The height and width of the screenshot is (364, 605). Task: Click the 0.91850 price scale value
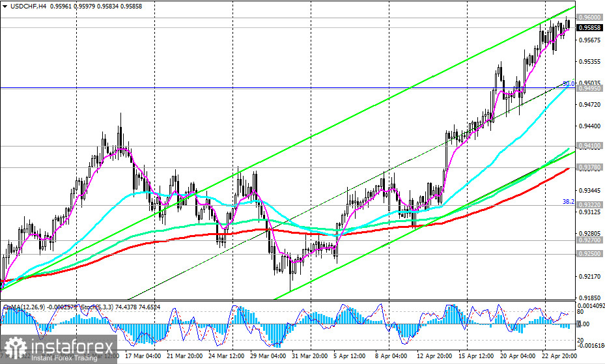[590, 298]
